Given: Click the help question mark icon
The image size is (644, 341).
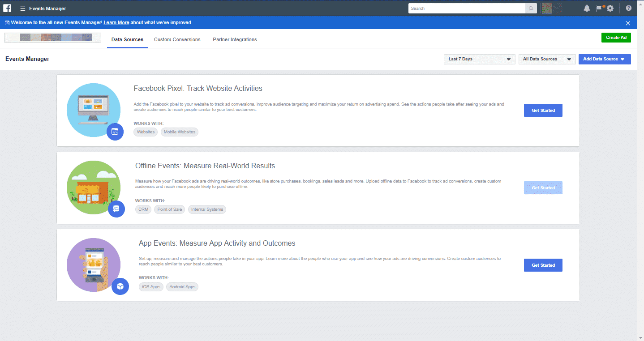Looking at the screenshot, I should pyautogui.click(x=629, y=9).
